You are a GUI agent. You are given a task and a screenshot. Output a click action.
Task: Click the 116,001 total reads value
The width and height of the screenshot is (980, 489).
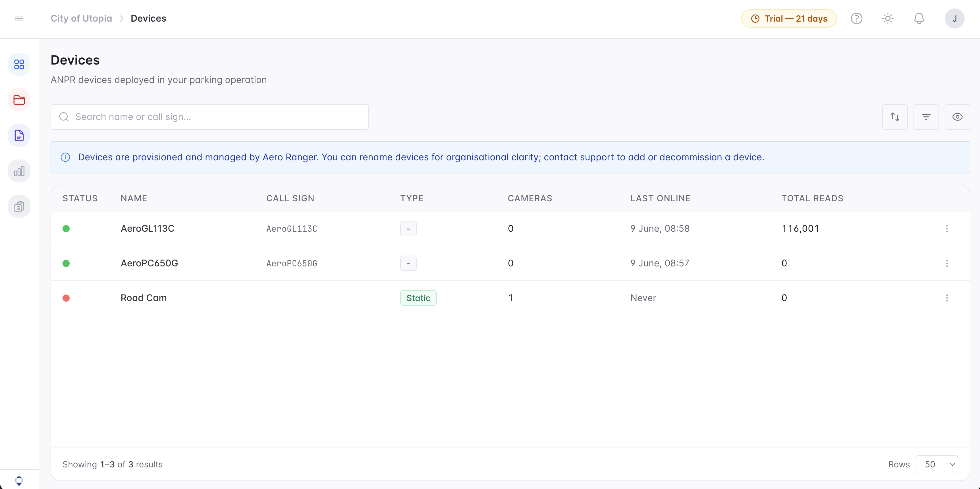coord(800,228)
